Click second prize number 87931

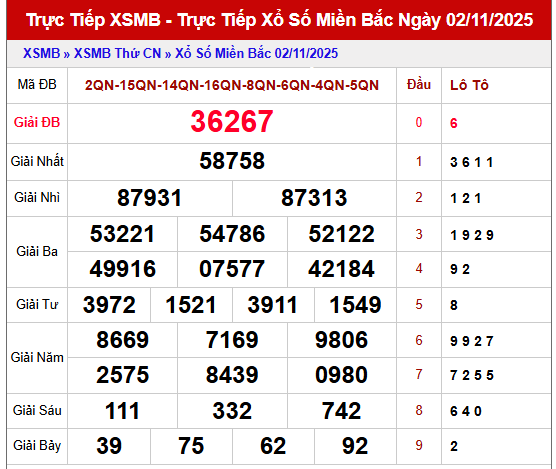149,197
